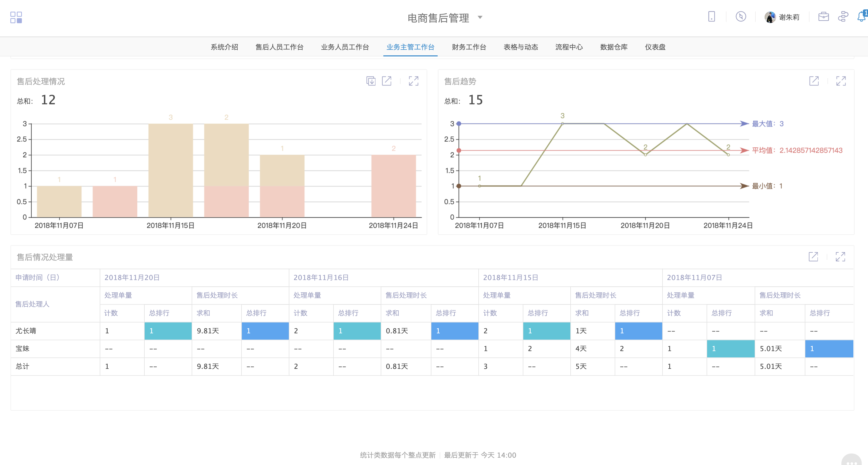Switch to the 财务工作台 tab

[x=469, y=47]
